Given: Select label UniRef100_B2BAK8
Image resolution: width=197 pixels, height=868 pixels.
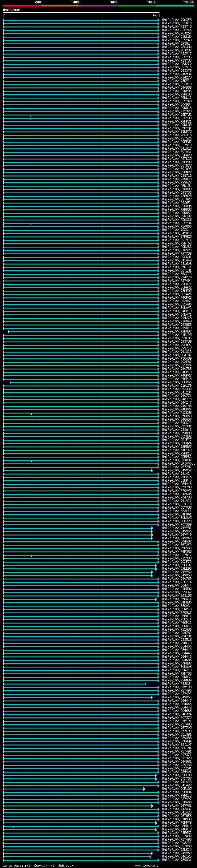Looking at the screenshot, I should 176,155.
